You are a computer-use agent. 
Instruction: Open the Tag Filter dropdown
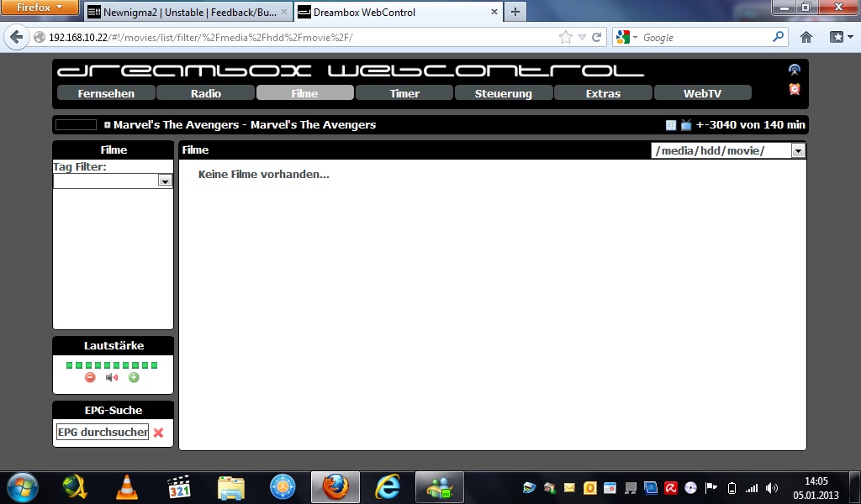[x=165, y=181]
